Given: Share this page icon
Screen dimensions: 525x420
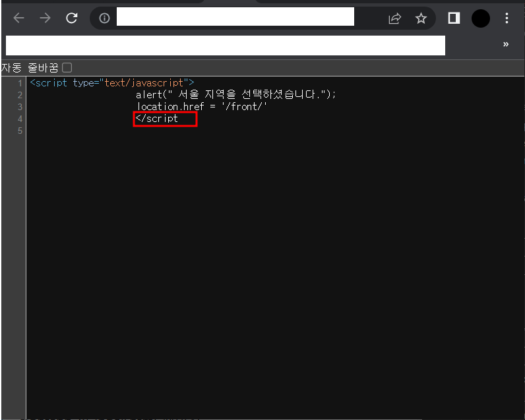Looking at the screenshot, I should pyautogui.click(x=395, y=18).
